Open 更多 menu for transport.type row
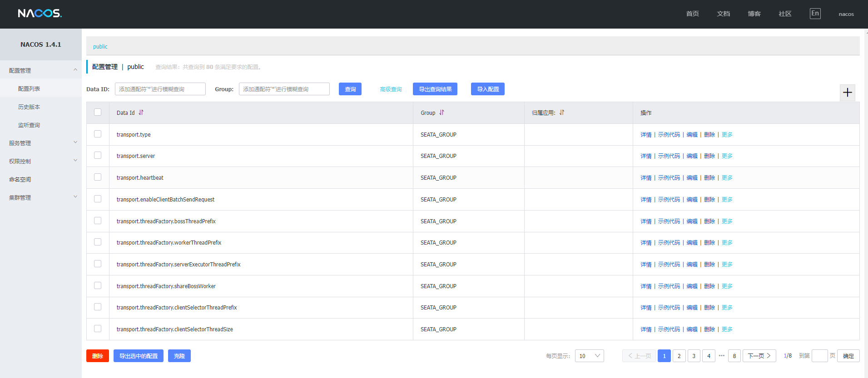This screenshot has width=868, height=378. tap(727, 135)
